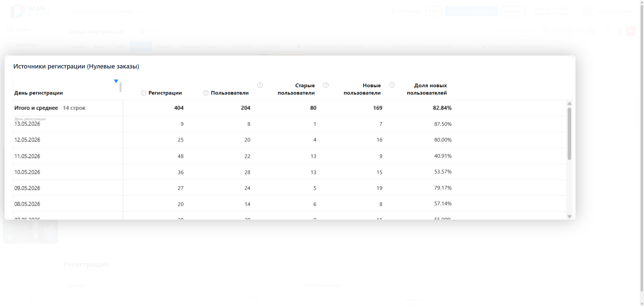The image size is (644, 306).
Task: Click the red plus add button
Action: [631, 31]
